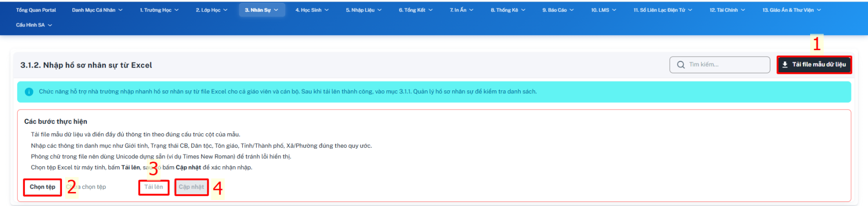The image size is (868, 206).
Task: Click the line starting Tải file mẫu dữ liệu và điền
Action: (x=135, y=134)
